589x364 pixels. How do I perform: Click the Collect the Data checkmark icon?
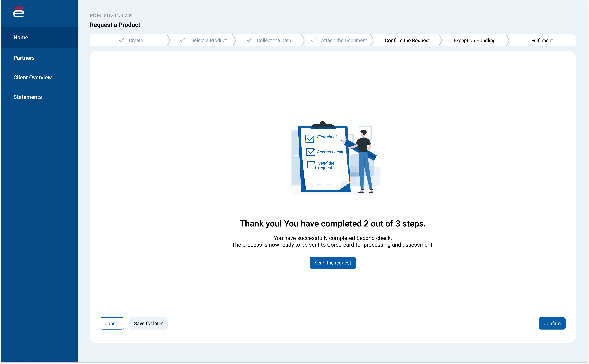[x=249, y=40]
